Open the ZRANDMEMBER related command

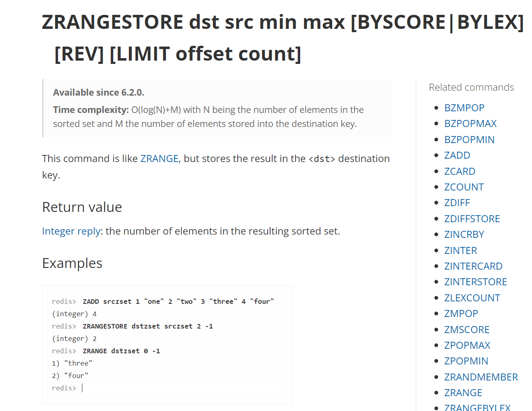481,377
